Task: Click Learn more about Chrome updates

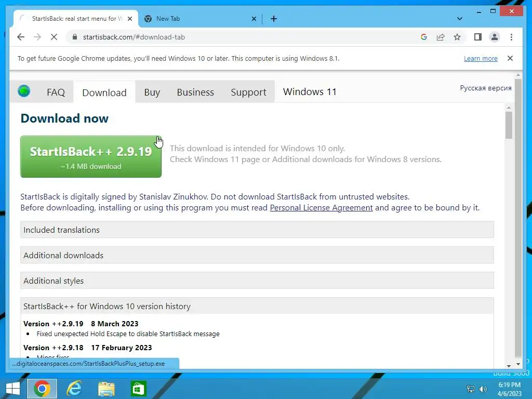Action: tap(481, 58)
